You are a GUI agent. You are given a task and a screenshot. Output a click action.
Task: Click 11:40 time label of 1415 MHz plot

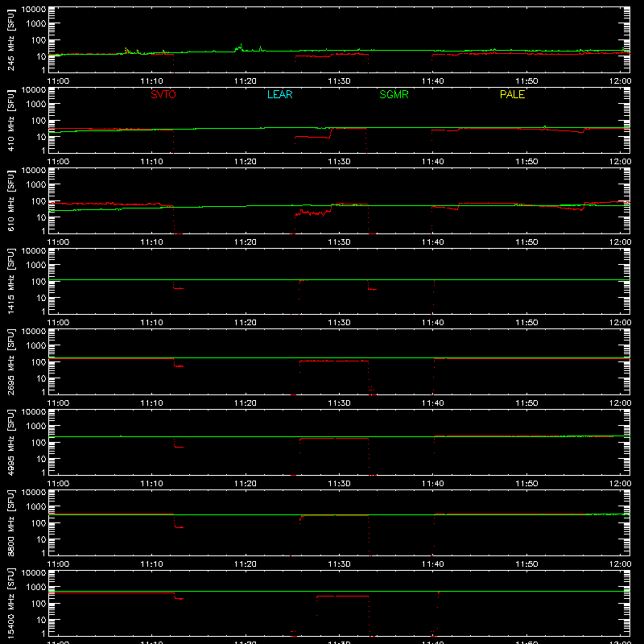pos(432,323)
